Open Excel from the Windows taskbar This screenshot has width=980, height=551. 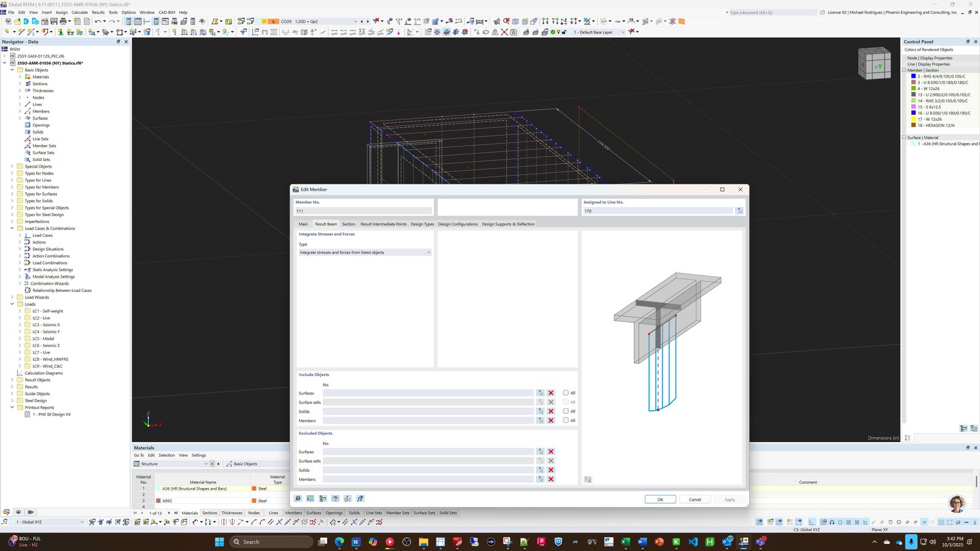pyautogui.click(x=625, y=542)
